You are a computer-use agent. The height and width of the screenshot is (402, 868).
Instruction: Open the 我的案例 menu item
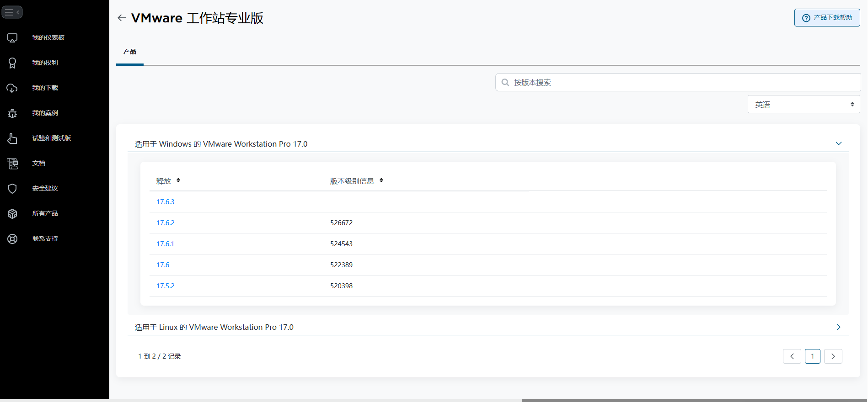[45, 113]
